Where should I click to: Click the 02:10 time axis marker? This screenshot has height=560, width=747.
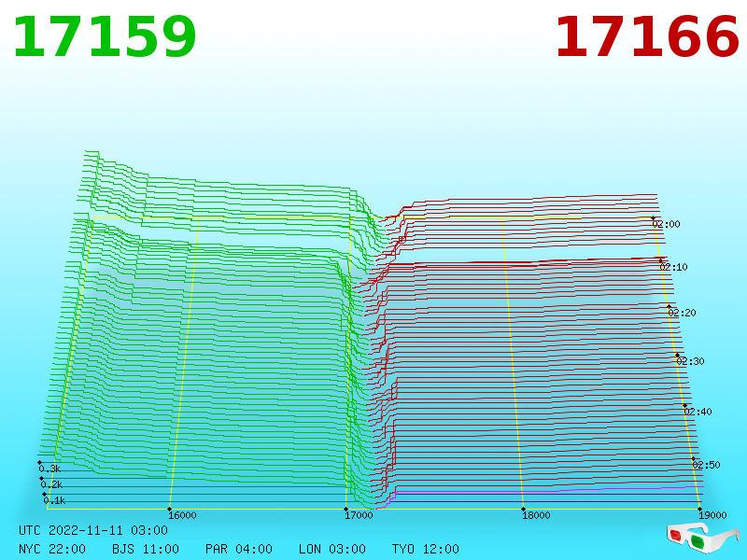673,267
